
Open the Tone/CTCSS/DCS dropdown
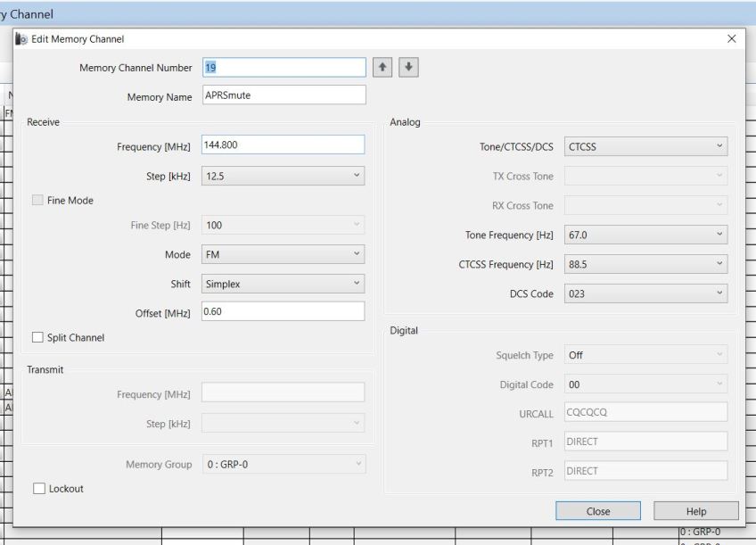point(645,147)
